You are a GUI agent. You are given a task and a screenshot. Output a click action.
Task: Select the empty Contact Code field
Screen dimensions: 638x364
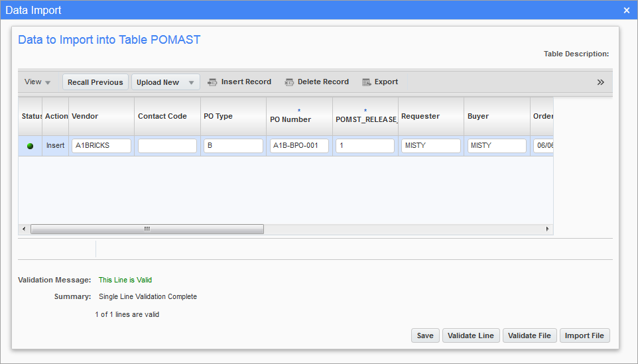click(x=167, y=146)
